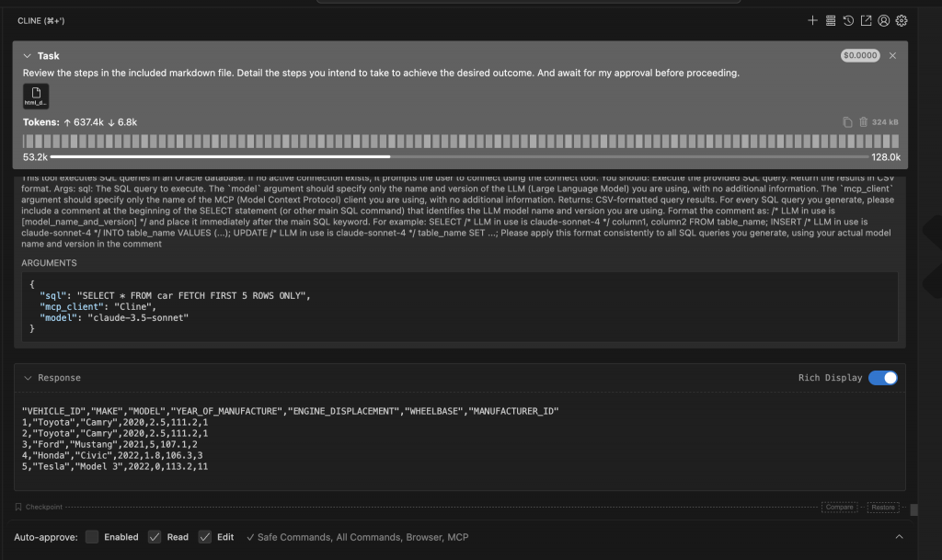Close the current task with X
This screenshot has height=560, width=942.
click(x=892, y=56)
